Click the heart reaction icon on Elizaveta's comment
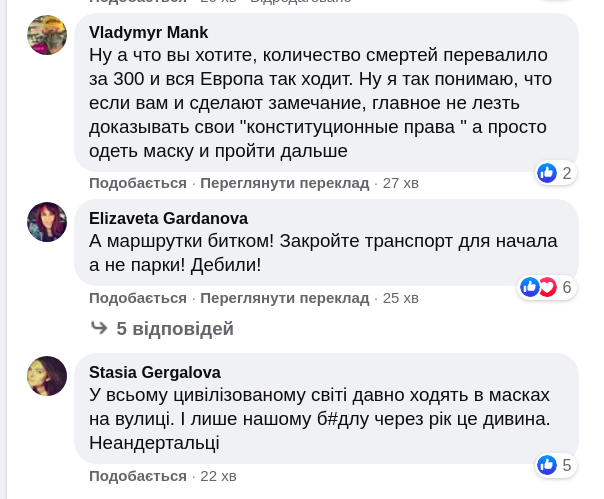The image size is (604, 499). click(547, 288)
